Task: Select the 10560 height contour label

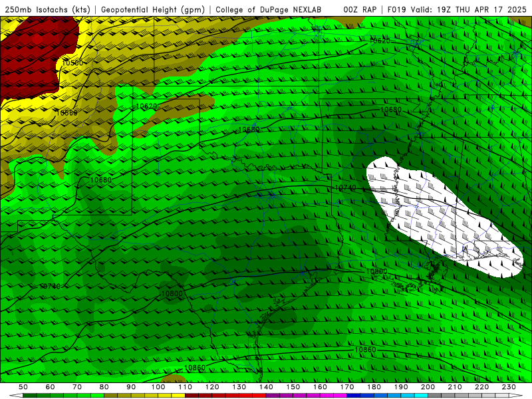Action: pos(67,112)
